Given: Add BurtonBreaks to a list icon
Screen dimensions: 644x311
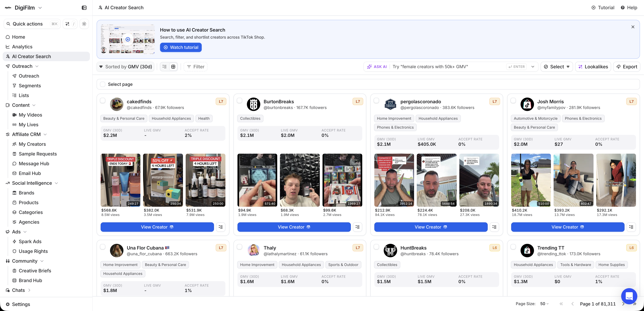Looking at the screenshot, I should tap(358, 227).
